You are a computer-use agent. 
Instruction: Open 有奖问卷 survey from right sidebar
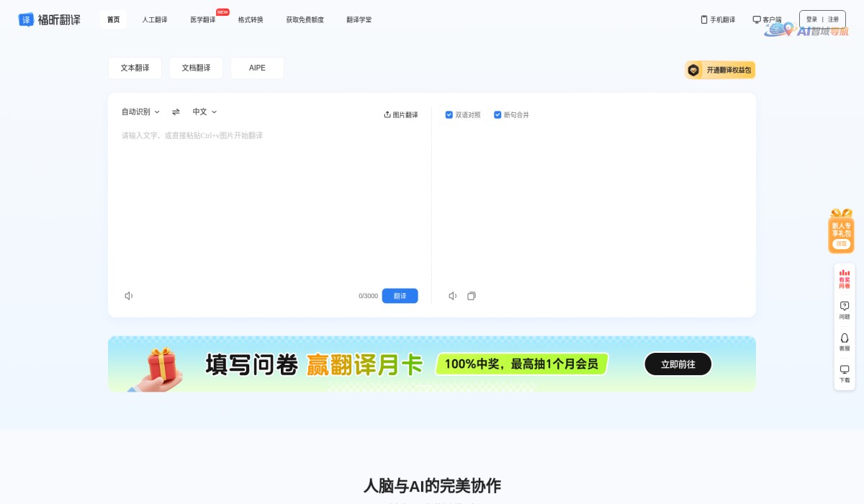tap(844, 276)
